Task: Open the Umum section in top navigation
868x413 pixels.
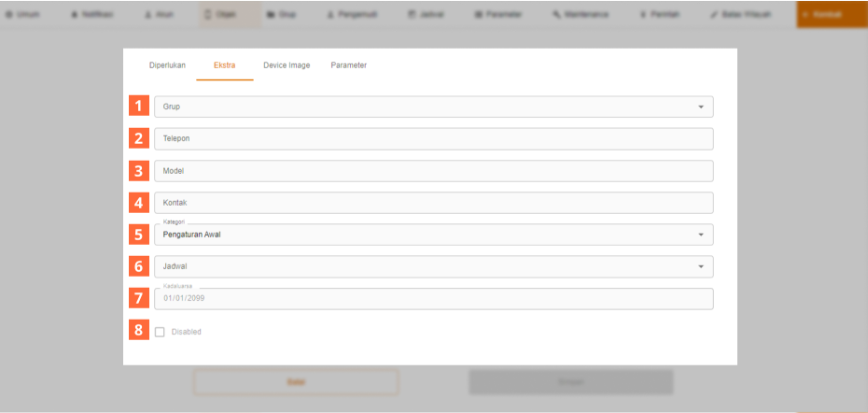Action: [23, 15]
